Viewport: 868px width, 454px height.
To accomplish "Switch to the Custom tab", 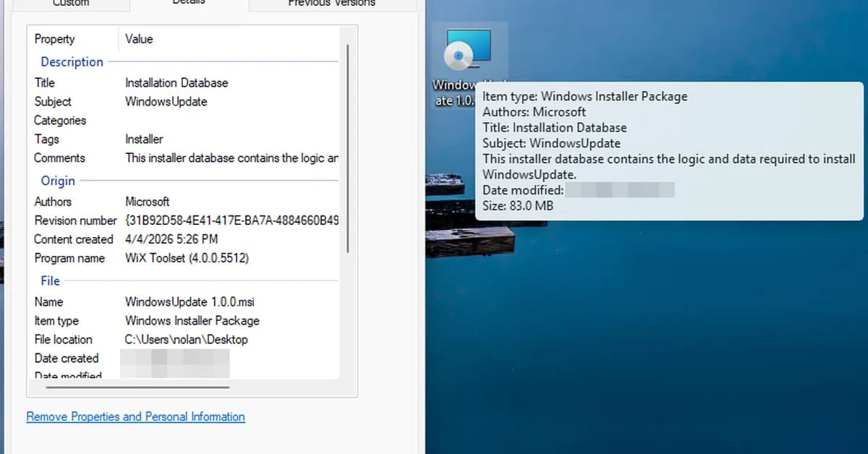I will coord(70,4).
